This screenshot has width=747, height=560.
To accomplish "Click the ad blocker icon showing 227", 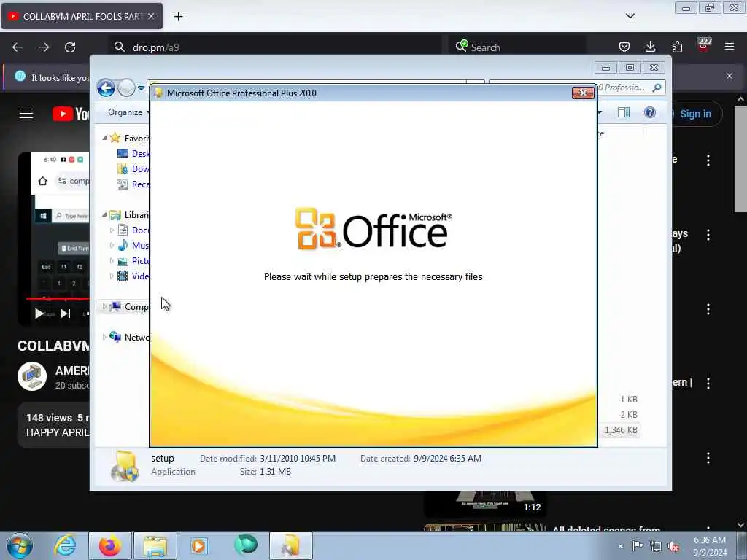I will click(704, 44).
